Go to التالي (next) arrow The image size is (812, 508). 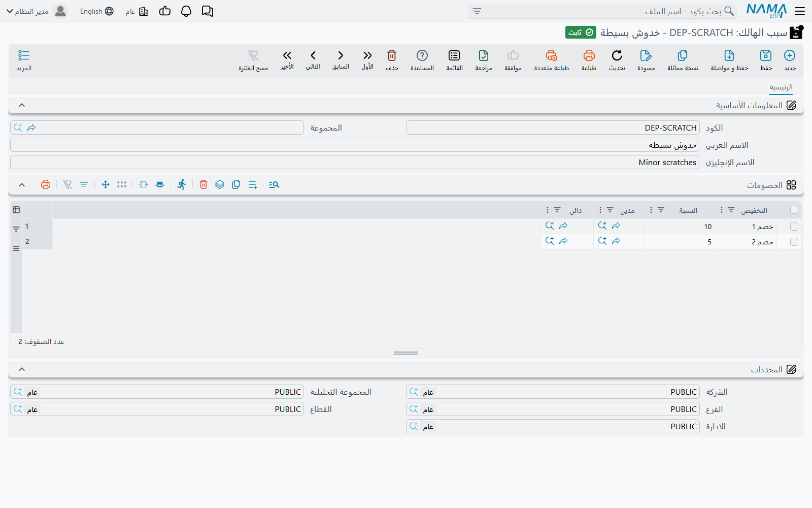313,55
